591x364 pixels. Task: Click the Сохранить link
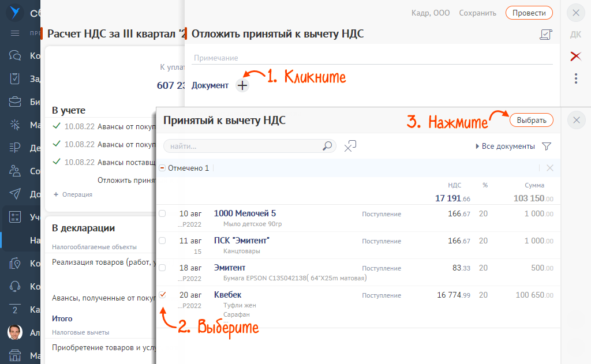pos(477,13)
